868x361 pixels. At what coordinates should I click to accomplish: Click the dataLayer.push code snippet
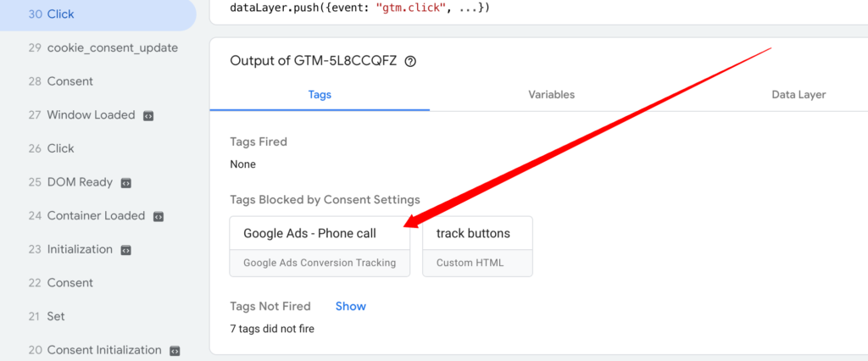pos(359,8)
